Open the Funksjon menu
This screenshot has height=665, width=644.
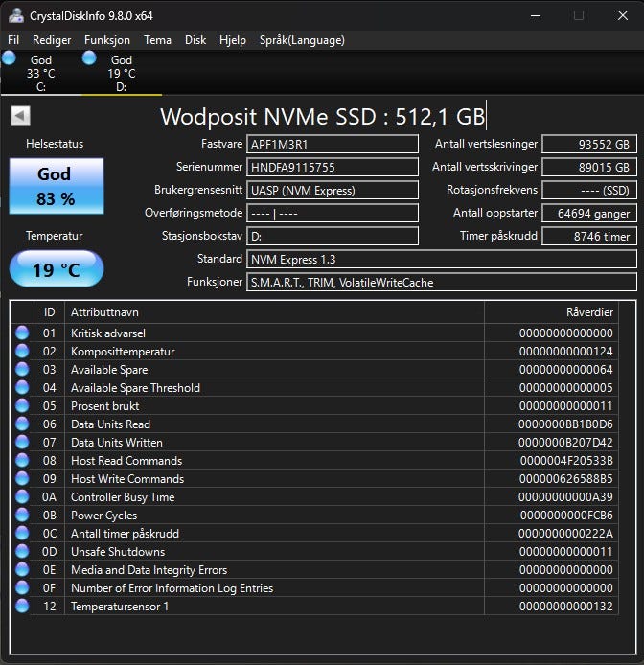[x=107, y=40]
